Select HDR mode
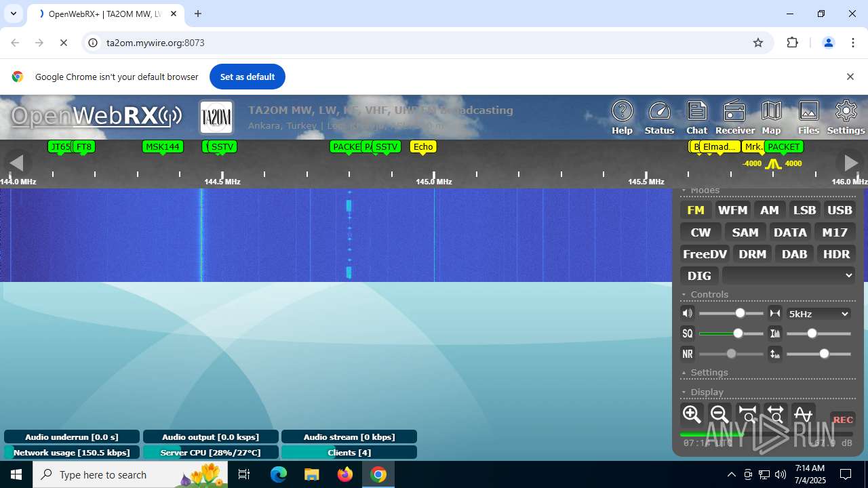 (836, 254)
